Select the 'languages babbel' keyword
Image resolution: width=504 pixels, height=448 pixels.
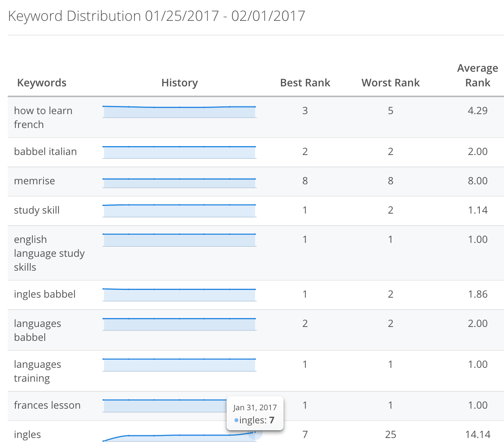pos(37,330)
